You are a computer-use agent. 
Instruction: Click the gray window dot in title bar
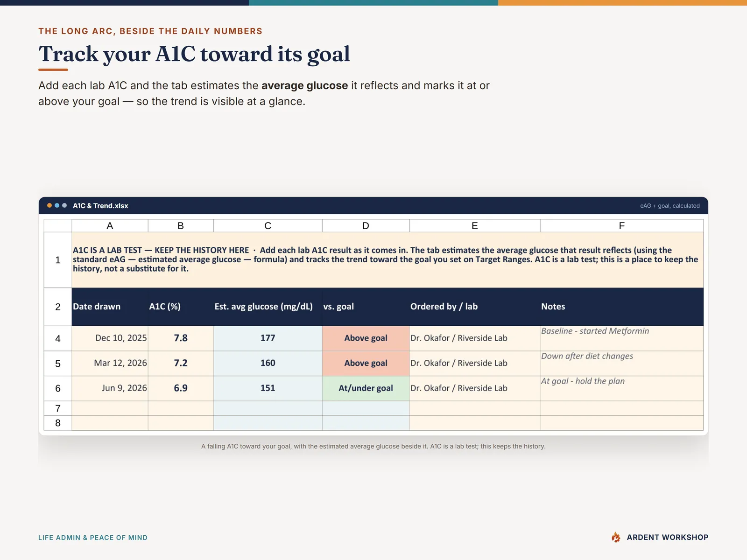[64, 205]
